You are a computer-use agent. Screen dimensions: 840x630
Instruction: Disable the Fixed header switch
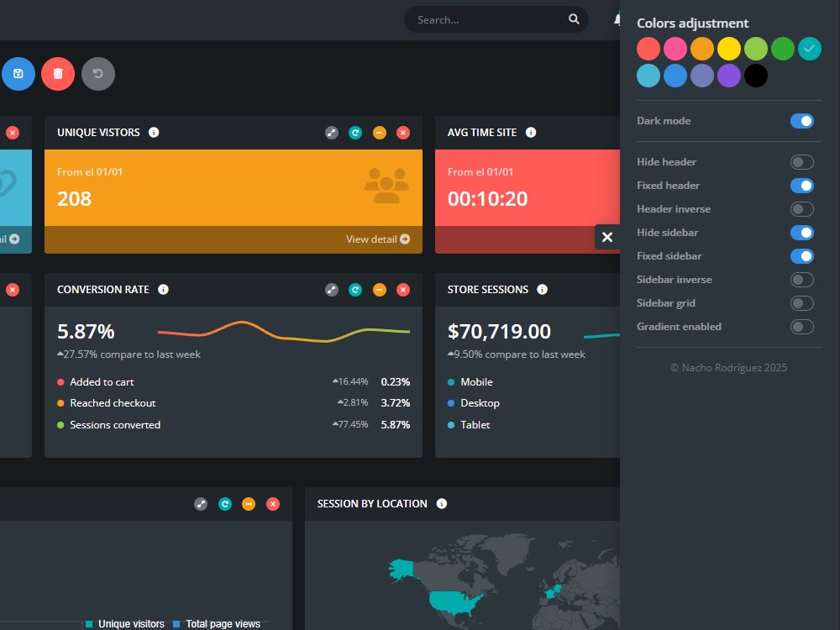(802, 186)
